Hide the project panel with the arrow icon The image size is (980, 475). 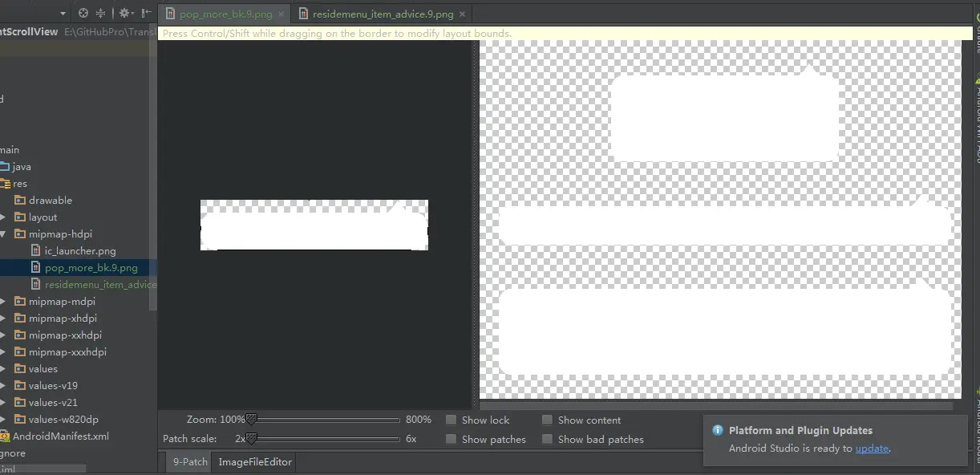coord(146,13)
